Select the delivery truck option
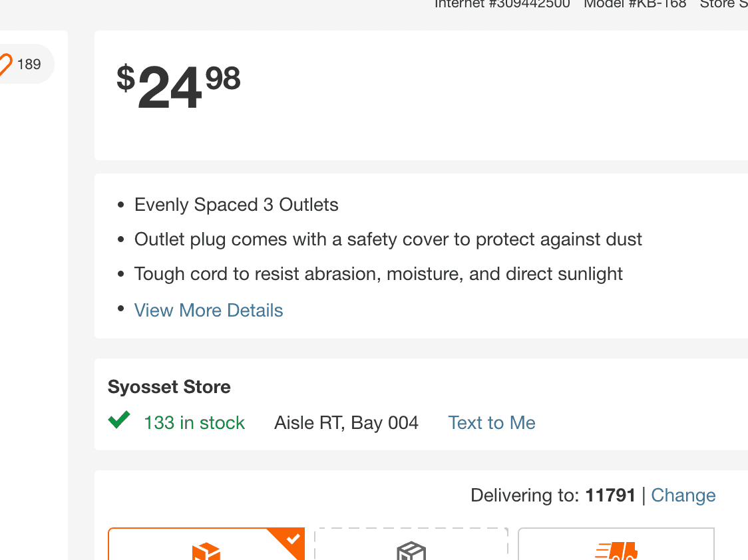 616,544
